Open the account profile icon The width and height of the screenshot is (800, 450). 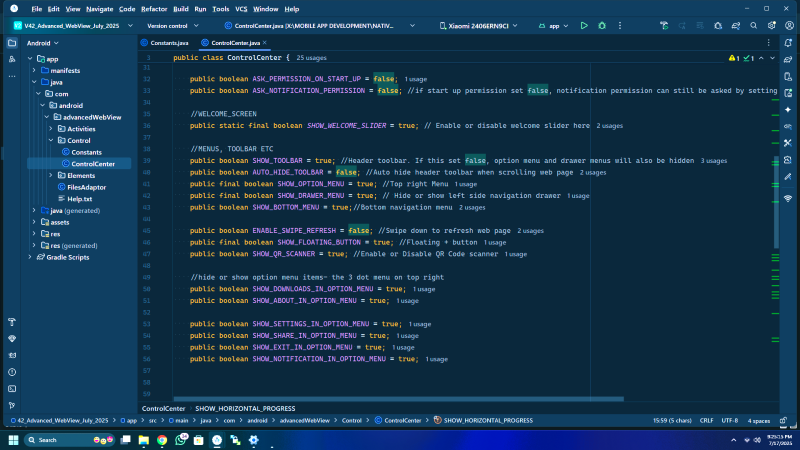click(789, 26)
